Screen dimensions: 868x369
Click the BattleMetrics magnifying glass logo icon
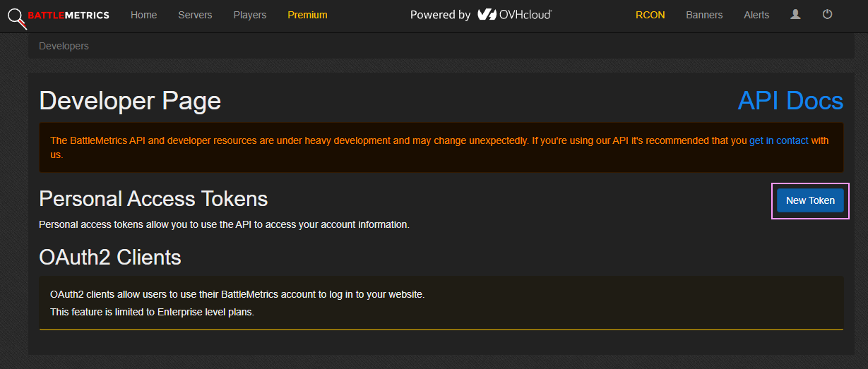click(17, 17)
